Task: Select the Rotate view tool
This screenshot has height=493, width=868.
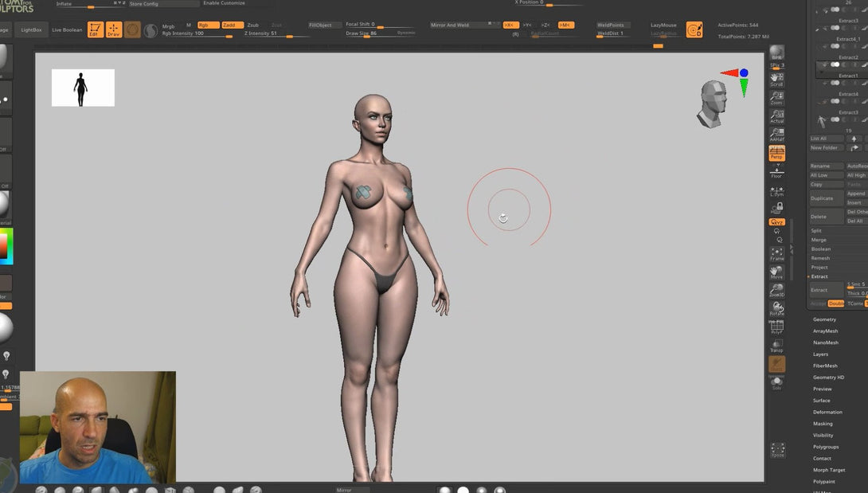Action: coord(776,308)
